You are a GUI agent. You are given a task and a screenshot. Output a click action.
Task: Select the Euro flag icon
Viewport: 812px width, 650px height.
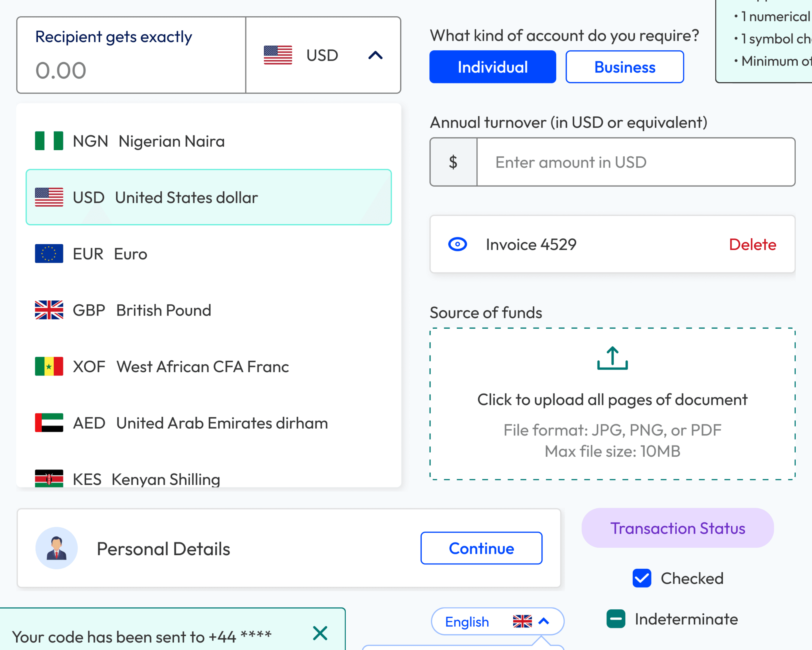(49, 253)
